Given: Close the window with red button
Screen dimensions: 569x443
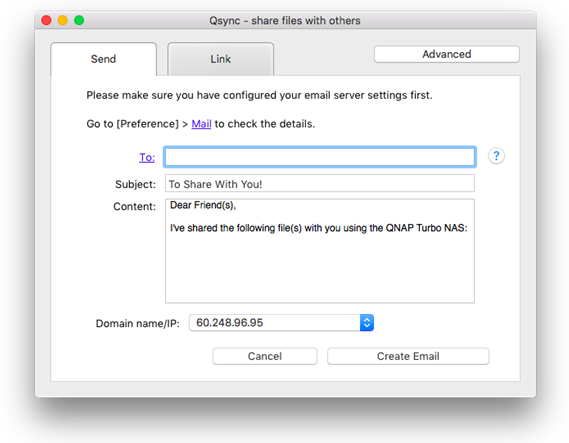Looking at the screenshot, I should coord(46,20).
